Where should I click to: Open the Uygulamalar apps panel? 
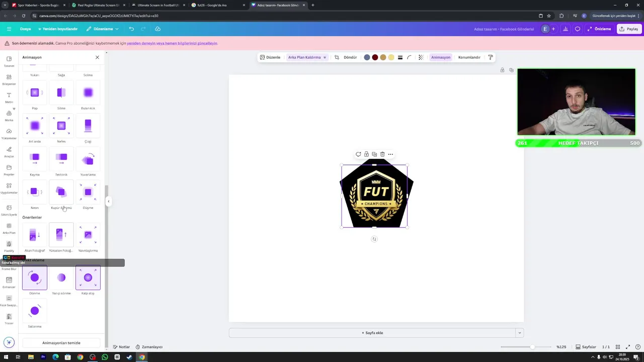pos(9,188)
